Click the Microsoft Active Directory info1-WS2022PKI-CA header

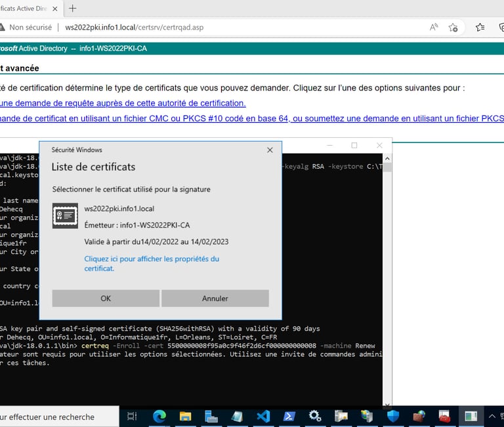pyautogui.click(x=73, y=49)
